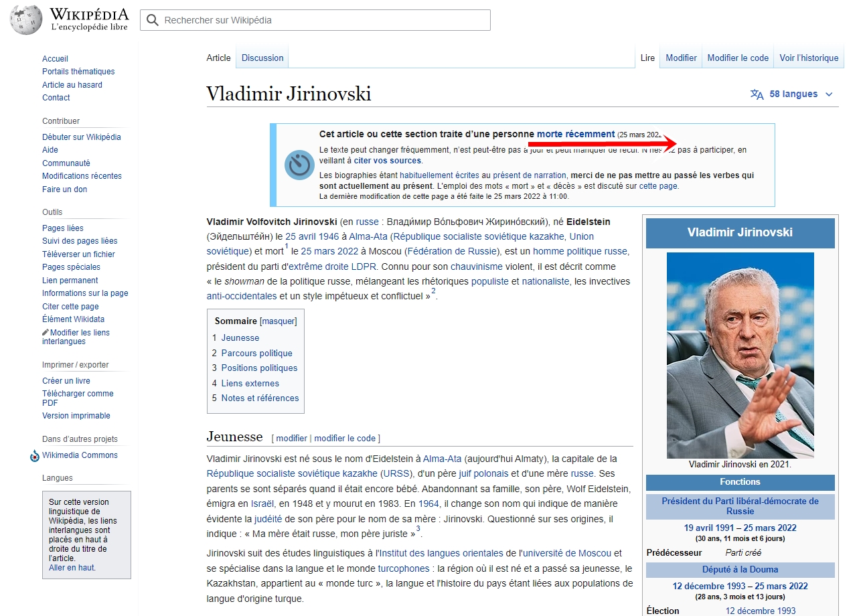
Task: Open Vladimir Jirinovski's portrait photo
Action: point(740,355)
